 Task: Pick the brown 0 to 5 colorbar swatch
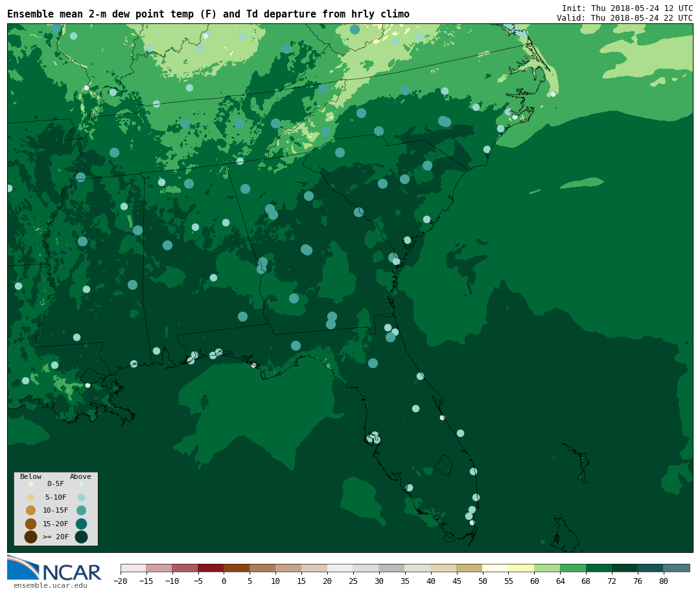pyautogui.click(x=237, y=568)
